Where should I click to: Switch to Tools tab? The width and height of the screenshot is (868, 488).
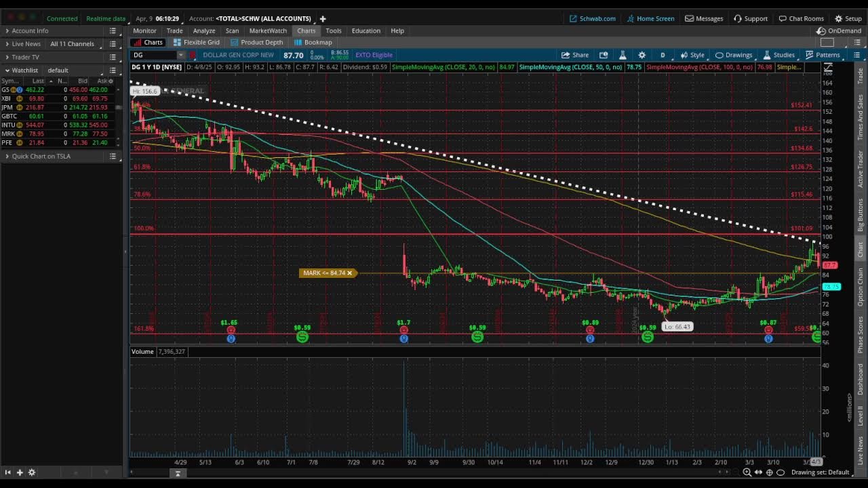[333, 30]
